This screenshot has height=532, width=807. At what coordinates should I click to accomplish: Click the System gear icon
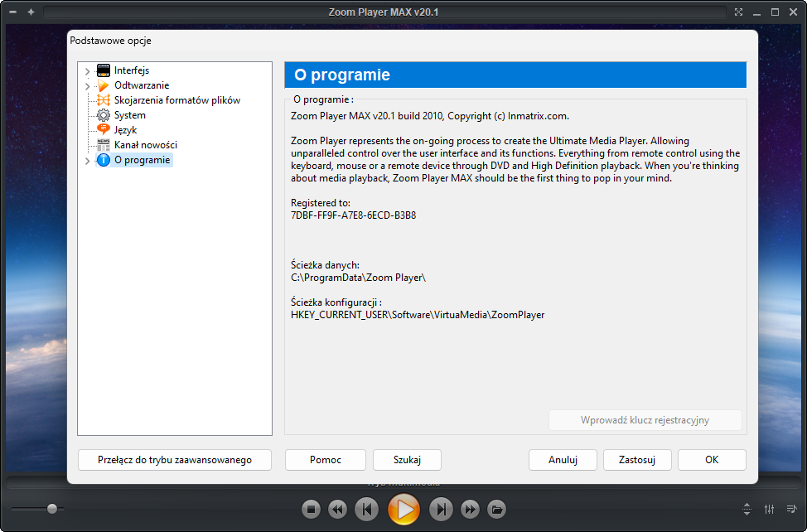coord(104,115)
